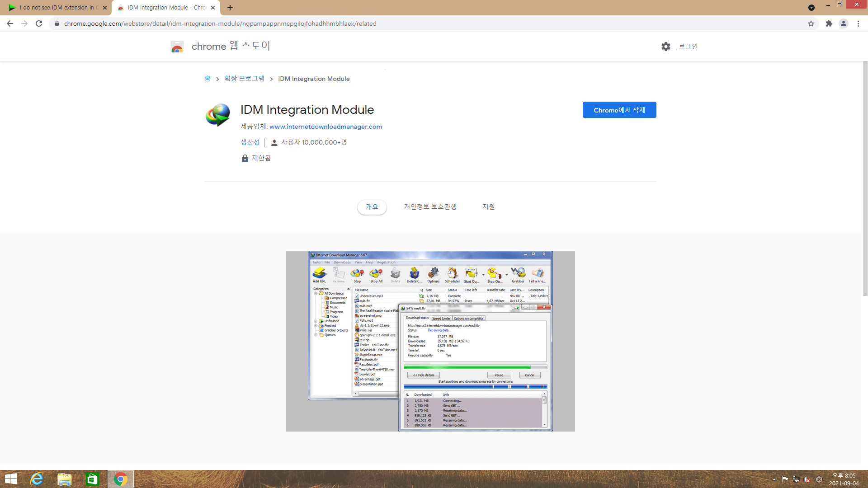
Task: Click the Chrome Web Store logo
Action: coord(177,47)
